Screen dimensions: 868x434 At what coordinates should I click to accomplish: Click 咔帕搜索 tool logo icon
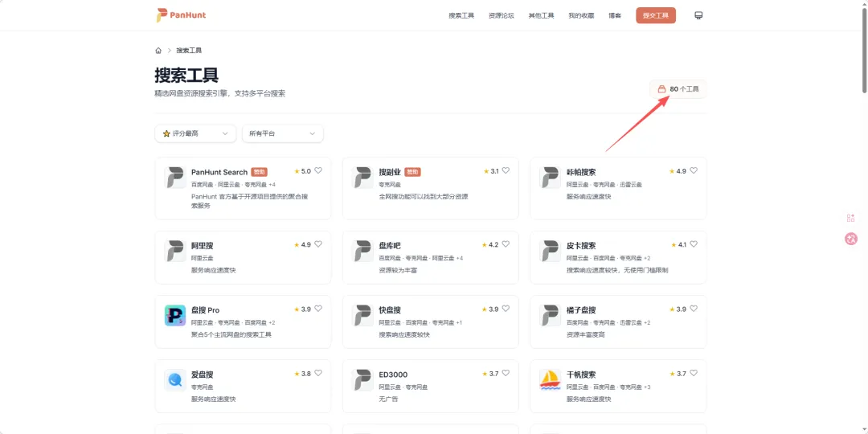551,177
